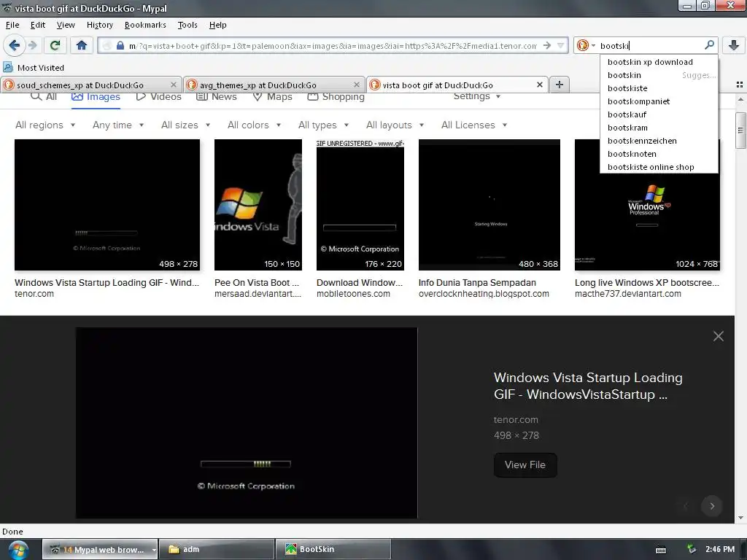The height and width of the screenshot is (560, 747).
Task: Close the soud_schemes_xp tab
Action: click(174, 85)
